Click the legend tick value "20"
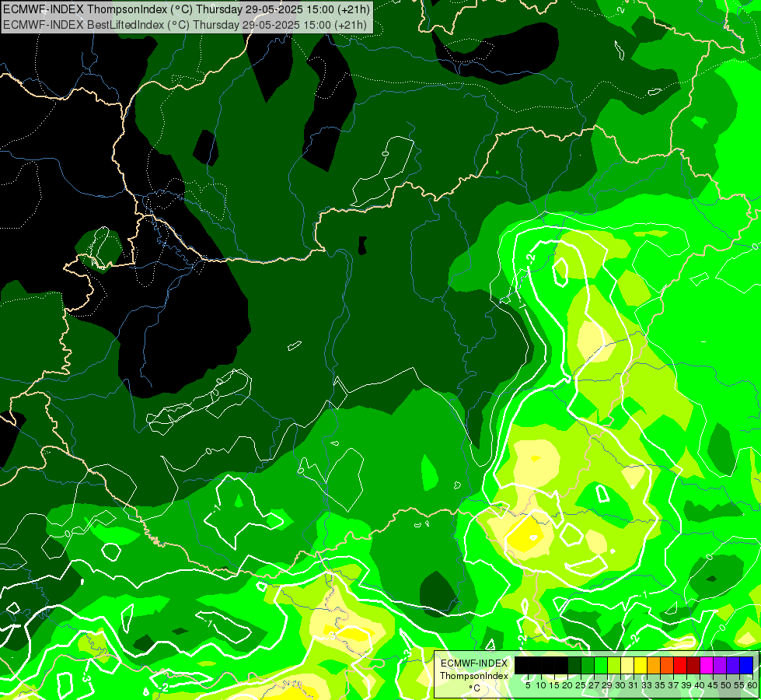The height and width of the screenshot is (700, 761). pos(568,685)
